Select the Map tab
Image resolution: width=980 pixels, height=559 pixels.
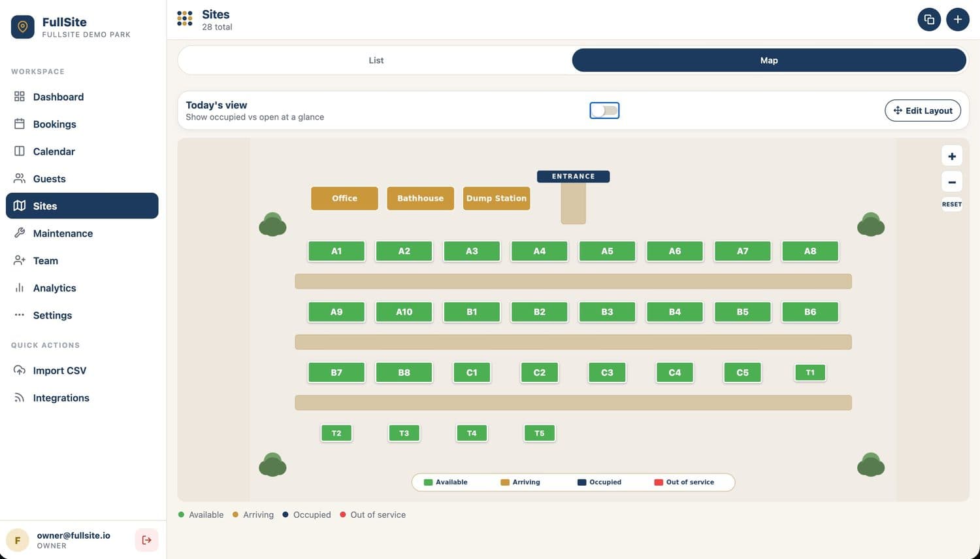tap(769, 60)
